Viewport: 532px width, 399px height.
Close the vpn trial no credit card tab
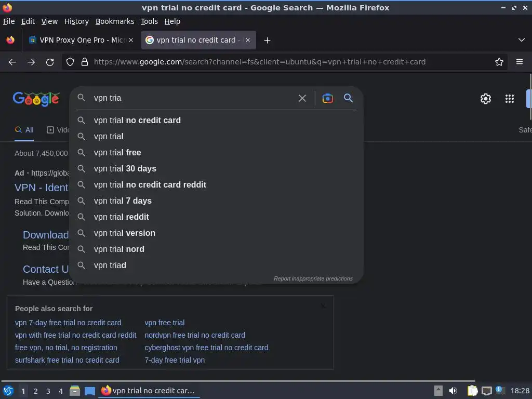248,40
